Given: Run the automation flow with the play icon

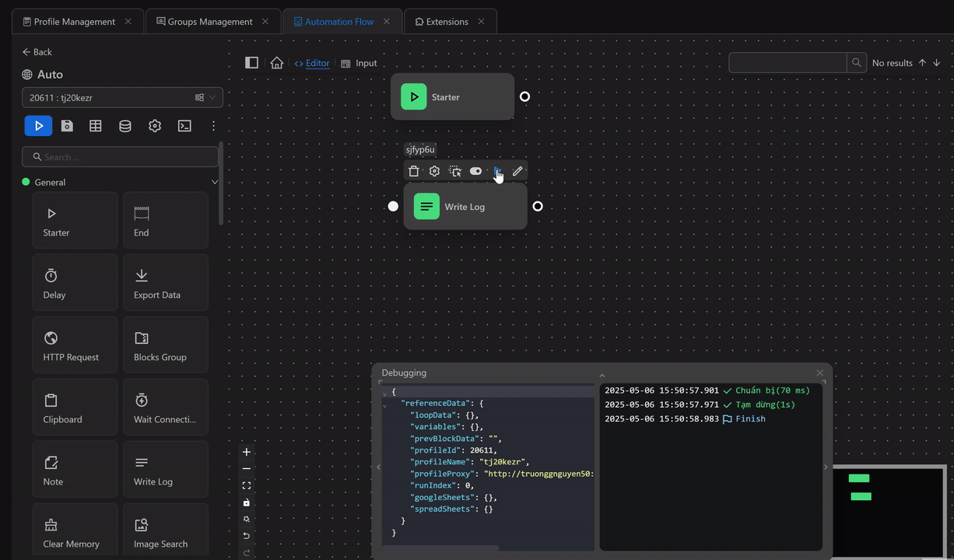Looking at the screenshot, I should click(38, 125).
